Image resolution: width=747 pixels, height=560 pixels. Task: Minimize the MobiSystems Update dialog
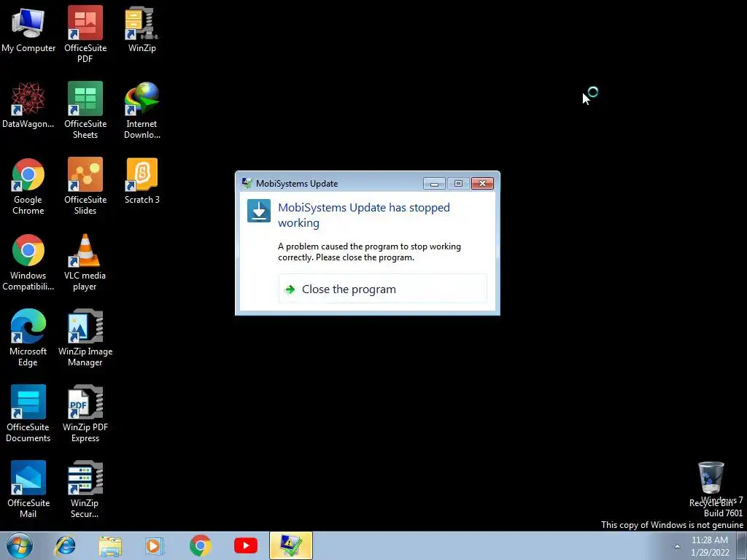click(434, 183)
